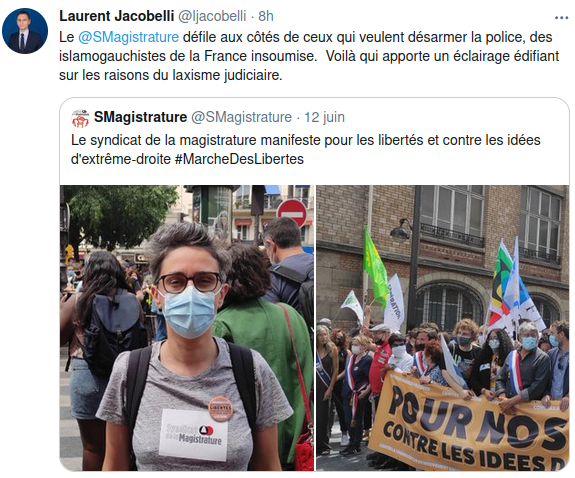Click Laurent Jacobelli's profile avatar
Screen dimensions: 575x478
(25, 31)
